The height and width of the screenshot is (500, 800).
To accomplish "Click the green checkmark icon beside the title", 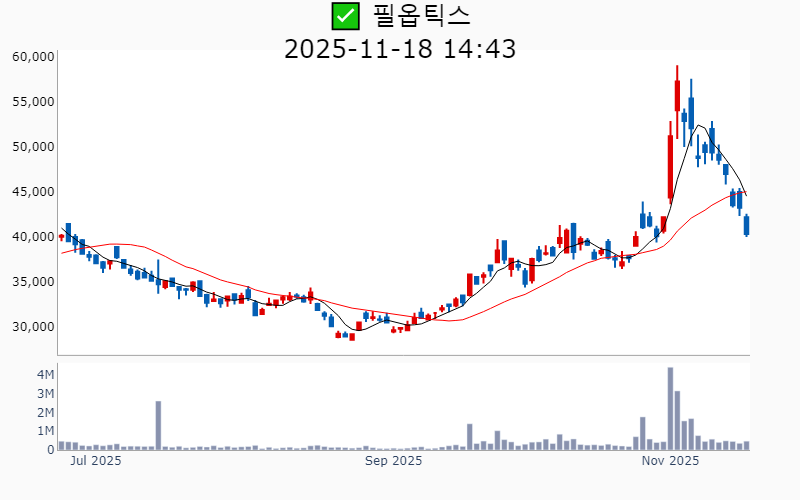I will click(345, 16).
